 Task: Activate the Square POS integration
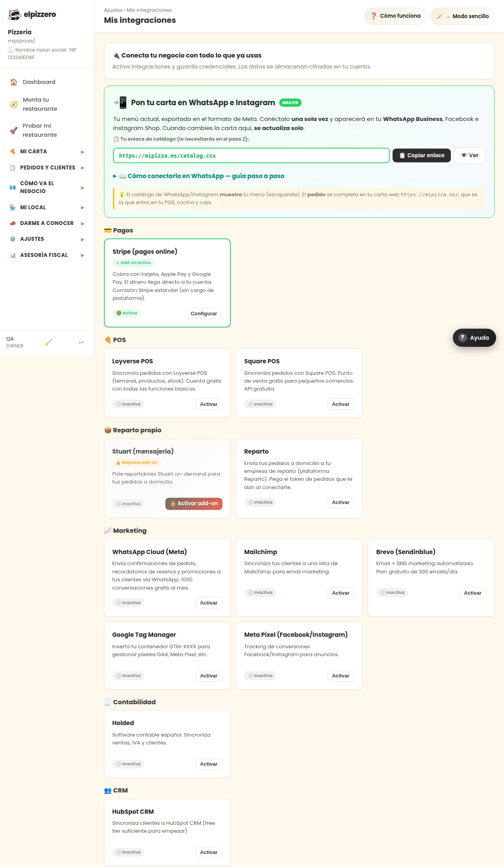pyautogui.click(x=341, y=404)
